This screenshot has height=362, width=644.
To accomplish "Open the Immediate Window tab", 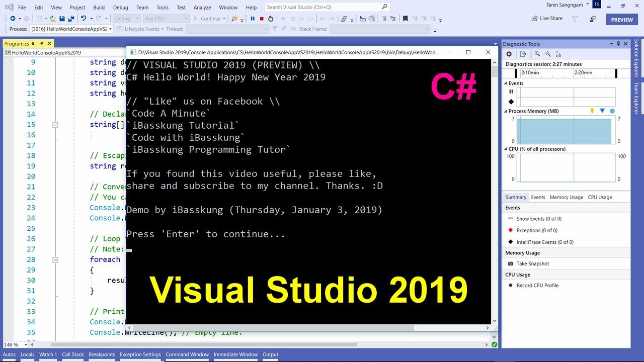I will pyautogui.click(x=235, y=354).
